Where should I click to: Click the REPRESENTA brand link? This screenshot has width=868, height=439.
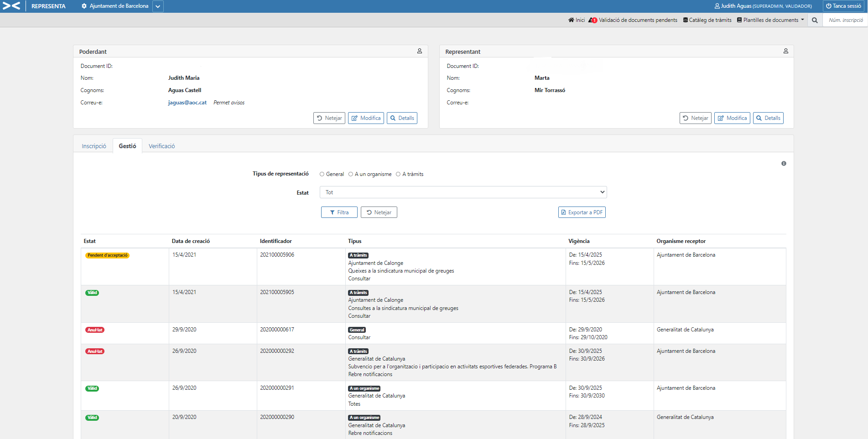pyautogui.click(x=48, y=6)
